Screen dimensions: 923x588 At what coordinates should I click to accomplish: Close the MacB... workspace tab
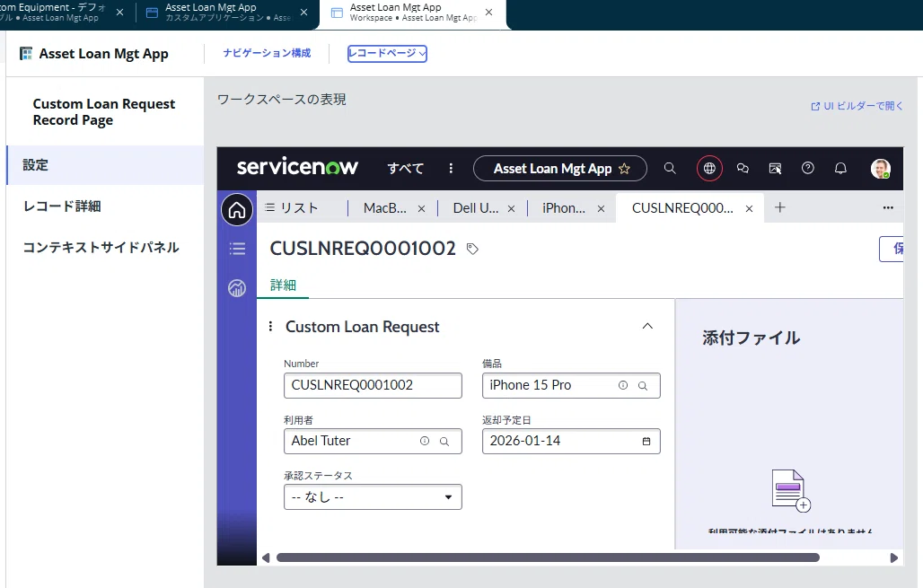click(x=421, y=208)
